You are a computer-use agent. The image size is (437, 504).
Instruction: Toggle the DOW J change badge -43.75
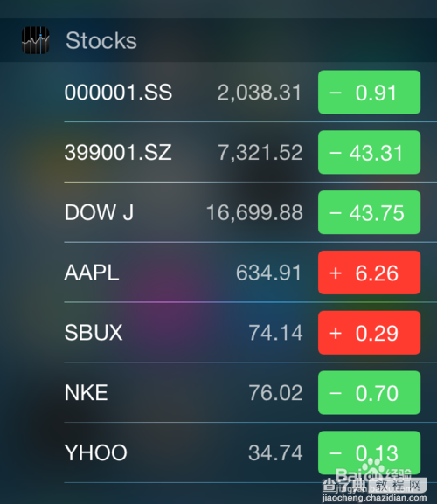[369, 212]
